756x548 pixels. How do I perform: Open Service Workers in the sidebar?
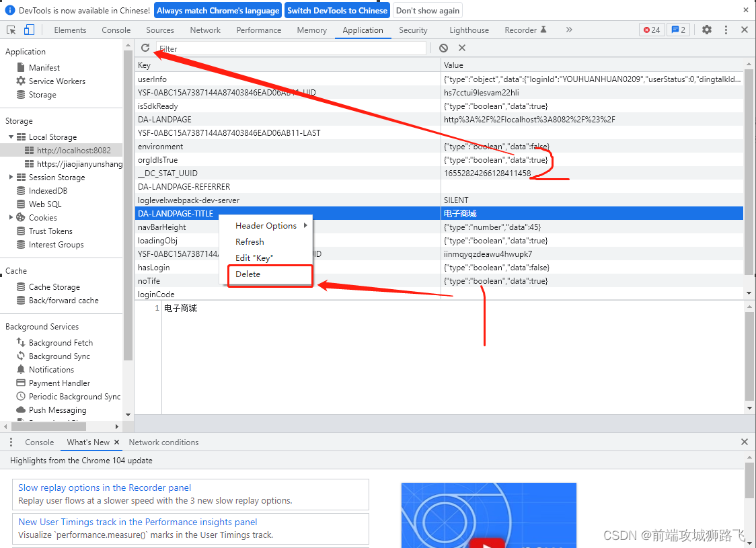[x=57, y=81]
